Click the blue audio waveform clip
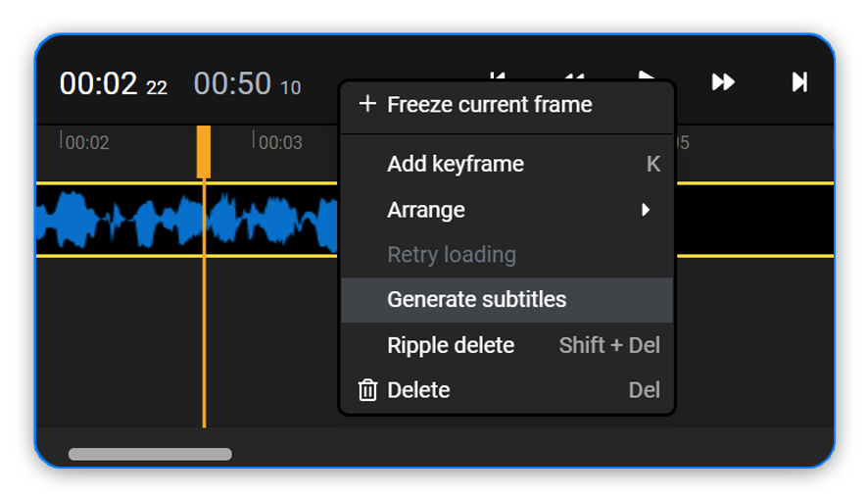Viewport: 868px width, 500px height. tap(147, 220)
